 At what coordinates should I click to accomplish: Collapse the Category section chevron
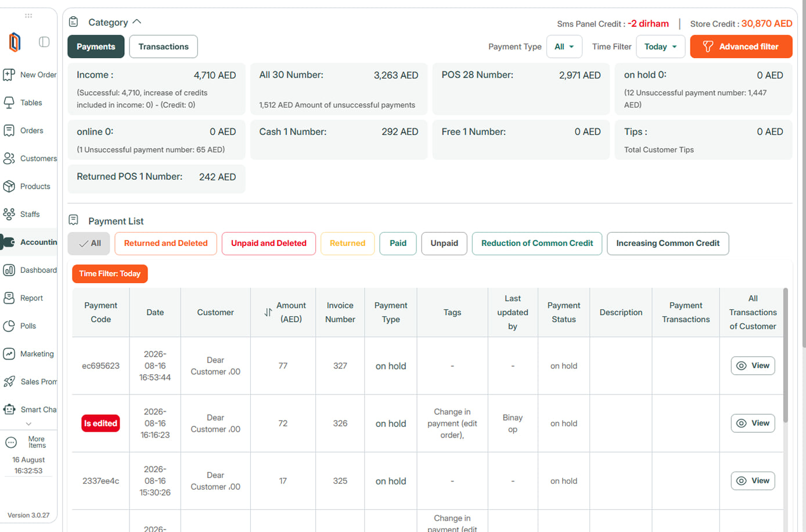(x=137, y=21)
